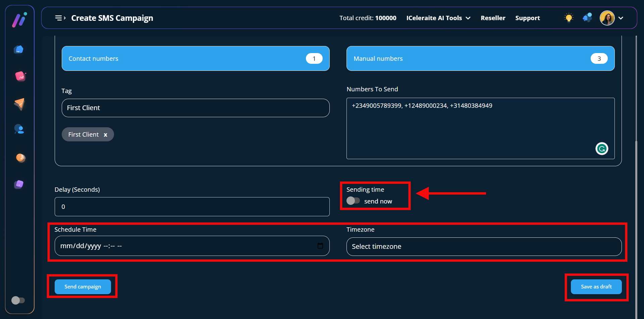Click the Grammarly icon in numbers field

click(601, 148)
